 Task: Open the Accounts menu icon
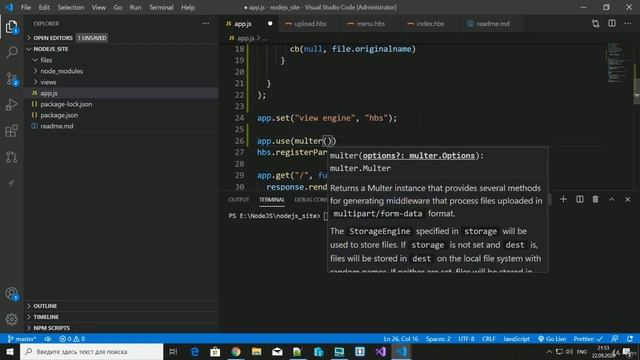pos(11,293)
